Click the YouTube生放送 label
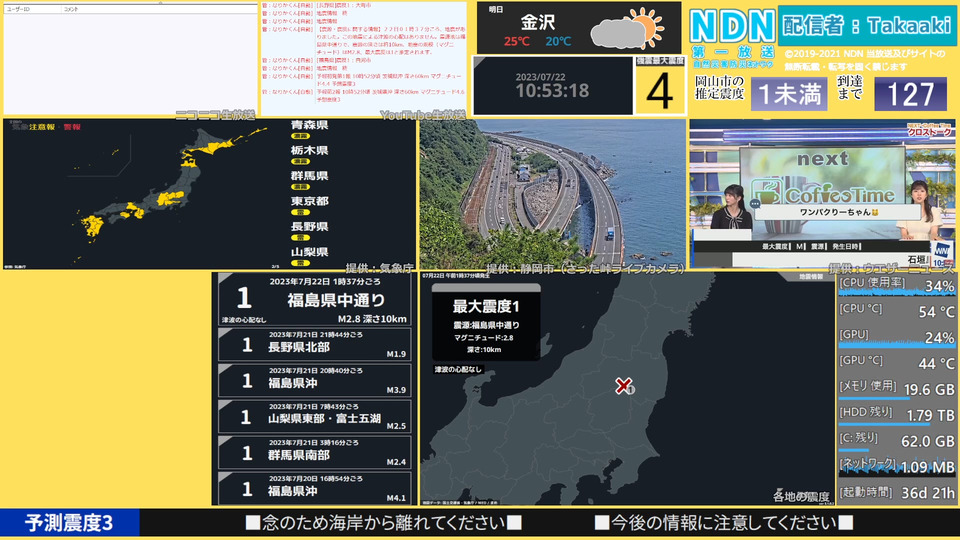The width and height of the screenshot is (960, 540). 422,114
